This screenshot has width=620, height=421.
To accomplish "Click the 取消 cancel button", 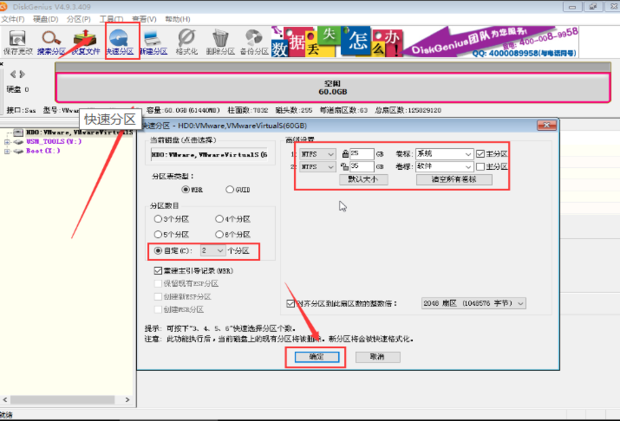I will click(x=378, y=357).
